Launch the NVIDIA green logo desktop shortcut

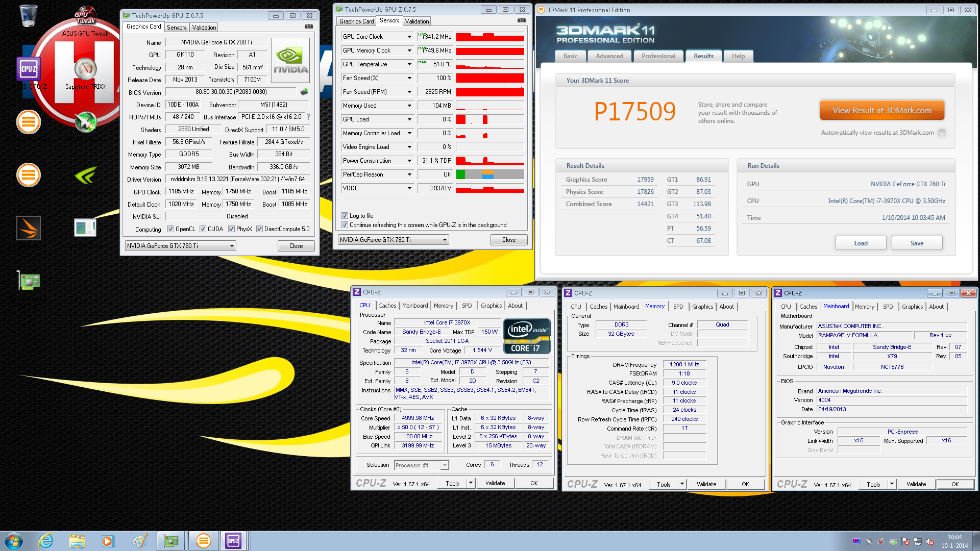(x=85, y=175)
